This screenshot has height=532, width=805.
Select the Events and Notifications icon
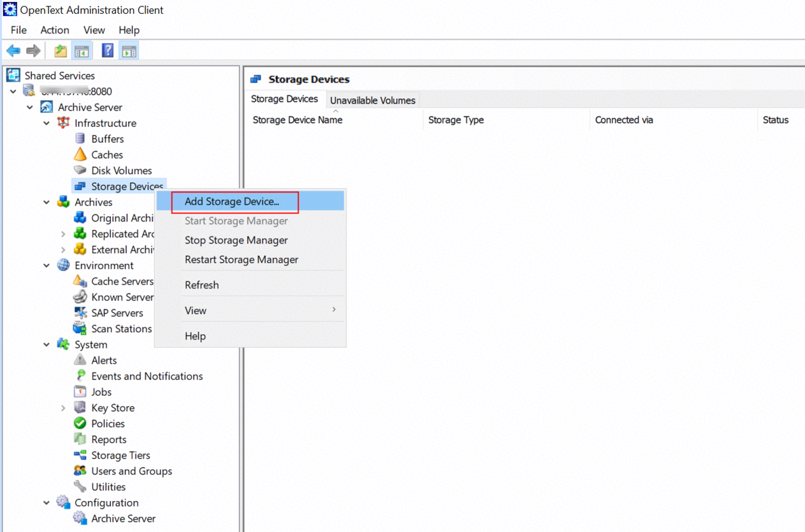tap(80, 376)
